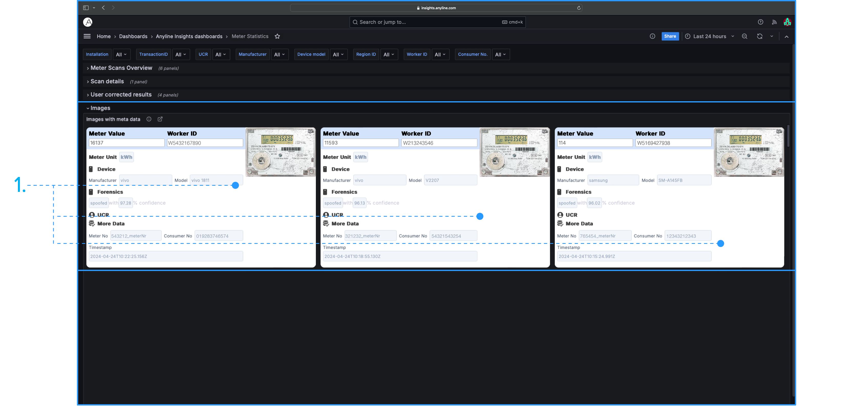
Task: Collapse the Images row
Action: (x=100, y=108)
